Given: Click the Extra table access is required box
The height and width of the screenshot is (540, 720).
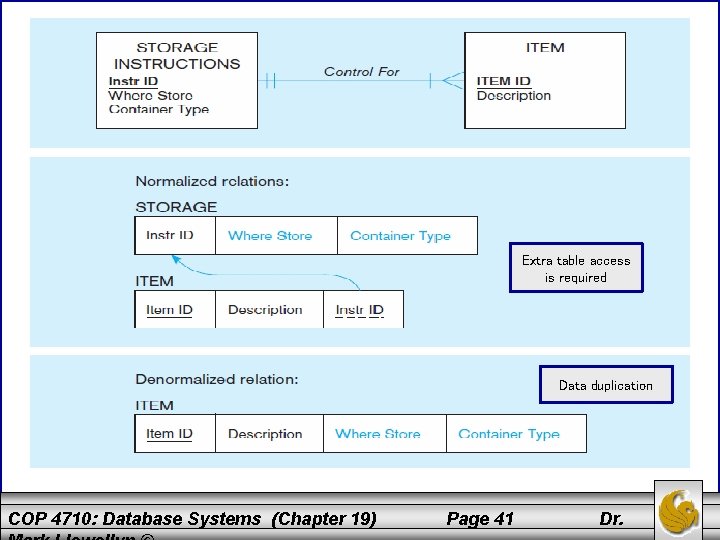Looking at the screenshot, I should point(576,268).
